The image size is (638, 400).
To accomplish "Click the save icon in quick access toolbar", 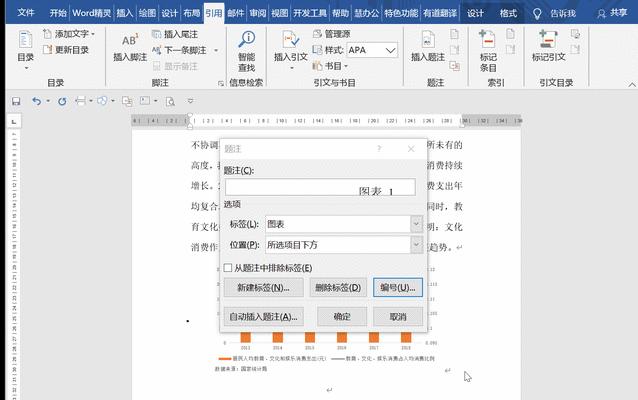I will [x=16, y=101].
